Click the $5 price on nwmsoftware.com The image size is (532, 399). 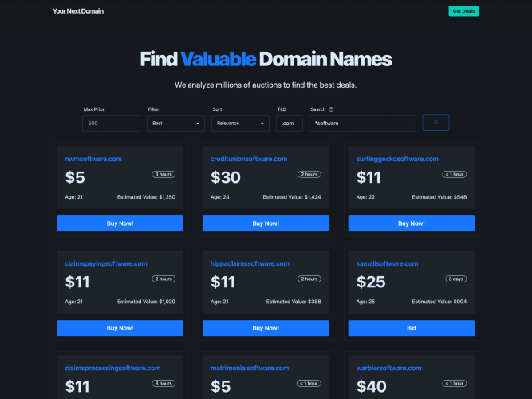[x=75, y=177]
